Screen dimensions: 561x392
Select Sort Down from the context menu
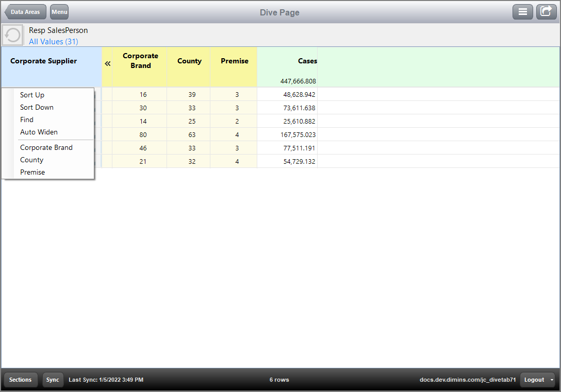pyautogui.click(x=36, y=107)
